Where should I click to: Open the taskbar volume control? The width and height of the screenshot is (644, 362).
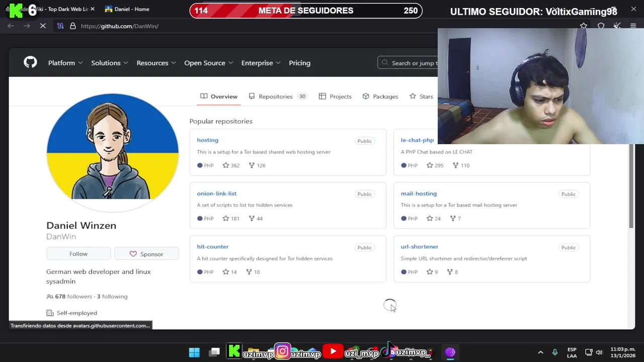(599, 352)
